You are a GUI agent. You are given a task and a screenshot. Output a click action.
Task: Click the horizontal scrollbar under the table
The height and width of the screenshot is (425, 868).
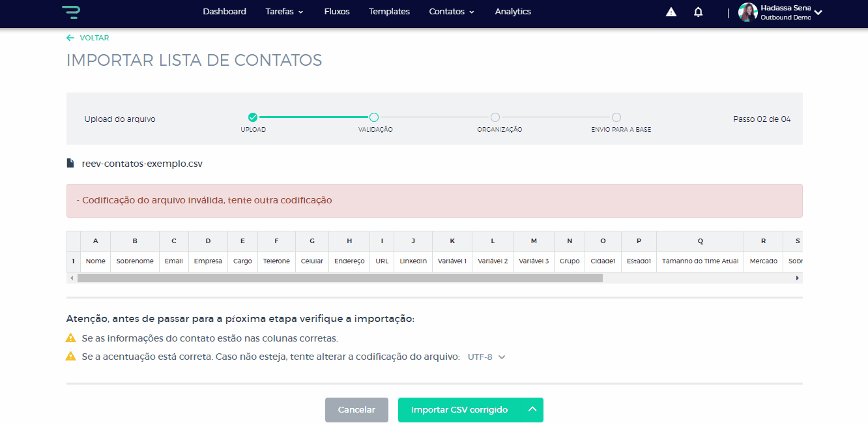point(340,278)
